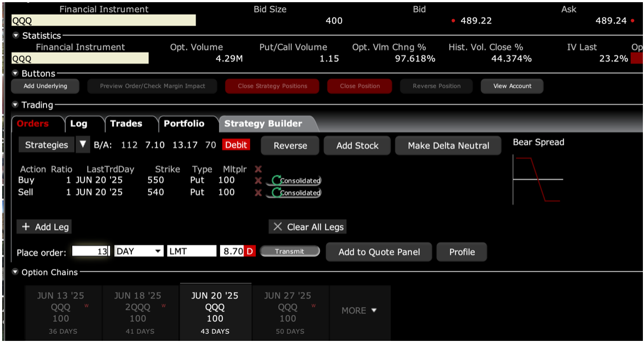Click the limit price field 8.70
Screen dimensions: 644x342
pos(232,252)
